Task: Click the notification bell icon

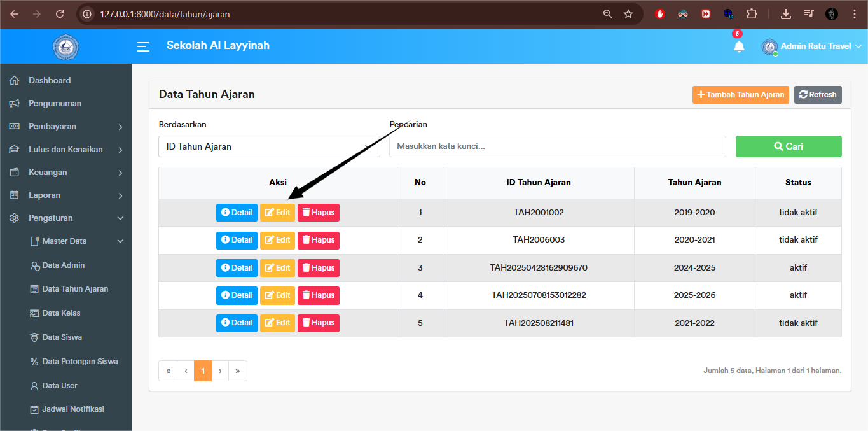Action: coord(738,46)
